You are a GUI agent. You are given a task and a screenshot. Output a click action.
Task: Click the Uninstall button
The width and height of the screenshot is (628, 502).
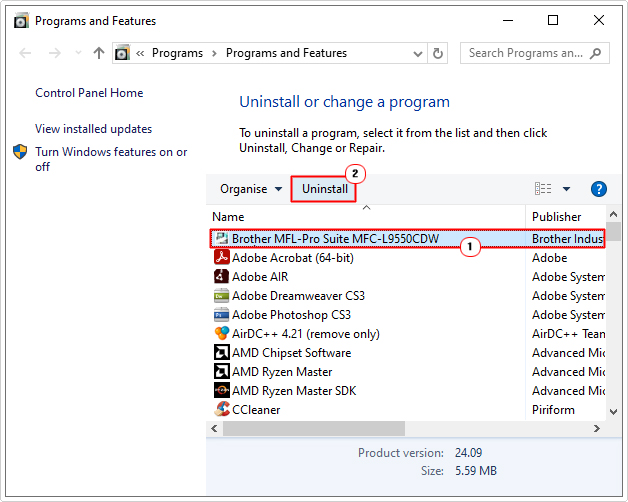324,189
